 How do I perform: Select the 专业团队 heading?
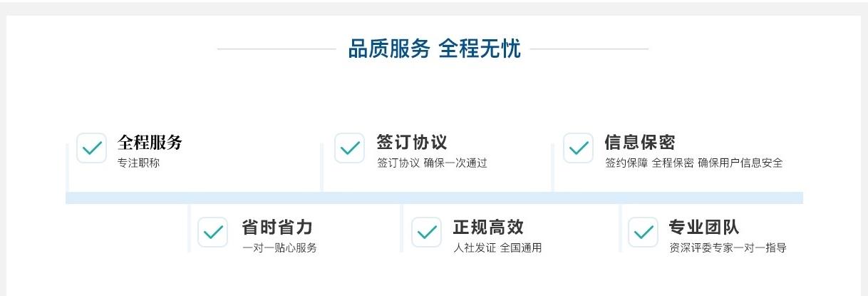coord(703,228)
